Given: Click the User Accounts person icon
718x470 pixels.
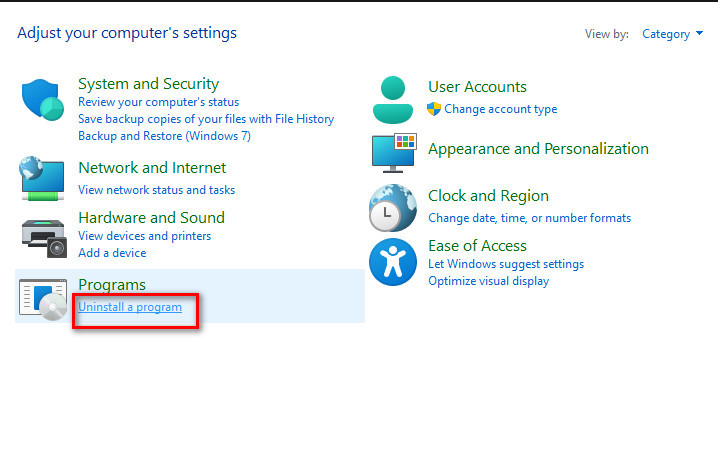Looking at the screenshot, I should tap(392, 100).
